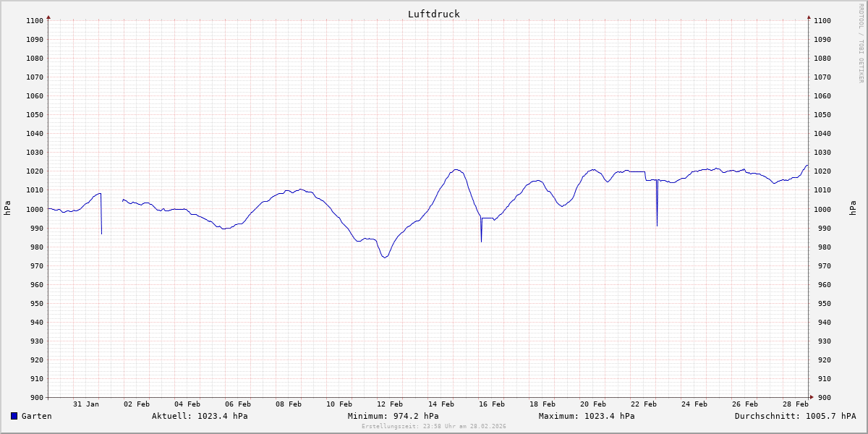Pick the 28 Feb date label

796,404
